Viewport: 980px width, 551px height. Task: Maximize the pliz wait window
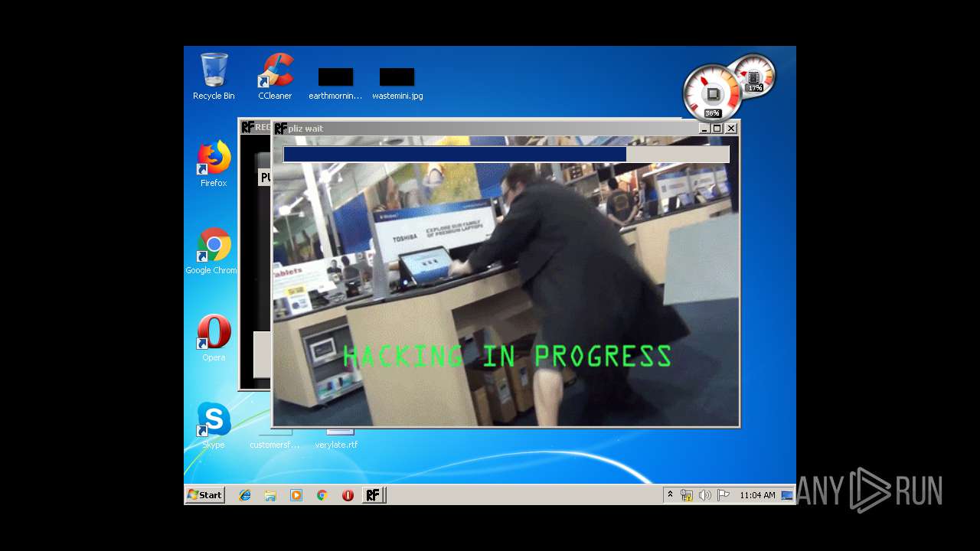point(717,129)
